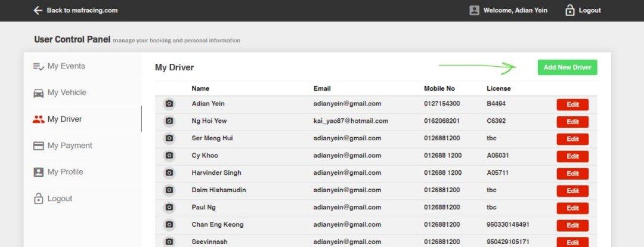This screenshot has width=644, height=247.
Task: Log out using top-right Logout link
Action: click(x=590, y=10)
